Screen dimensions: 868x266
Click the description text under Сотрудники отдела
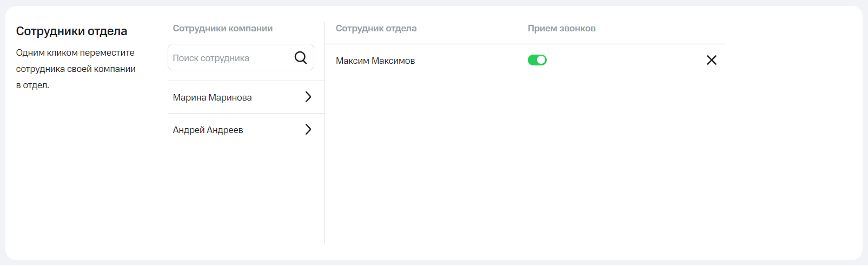tap(76, 69)
